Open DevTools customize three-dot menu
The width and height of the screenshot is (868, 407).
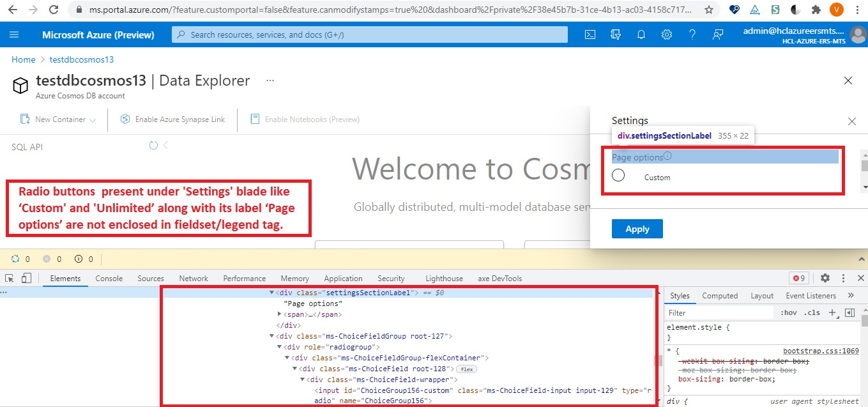pos(844,278)
